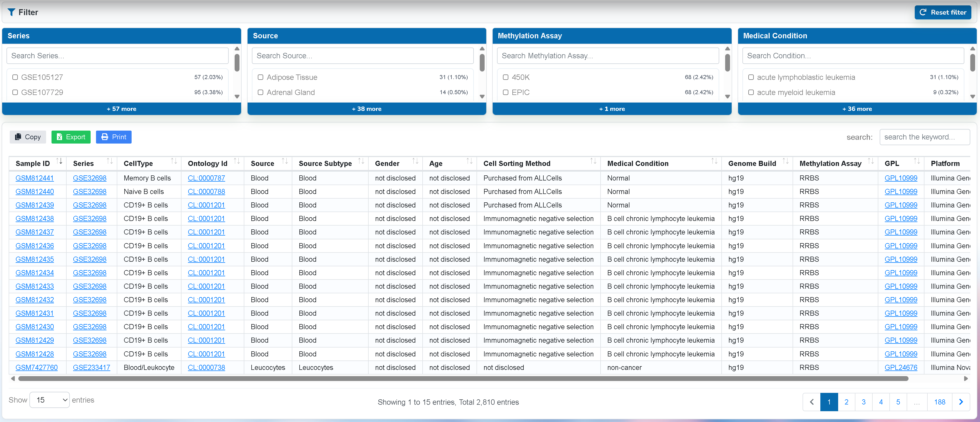Image resolution: width=980 pixels, height=422 pixels.
Task: Sort by Medical Condition column icon
Action: point(714,161)
